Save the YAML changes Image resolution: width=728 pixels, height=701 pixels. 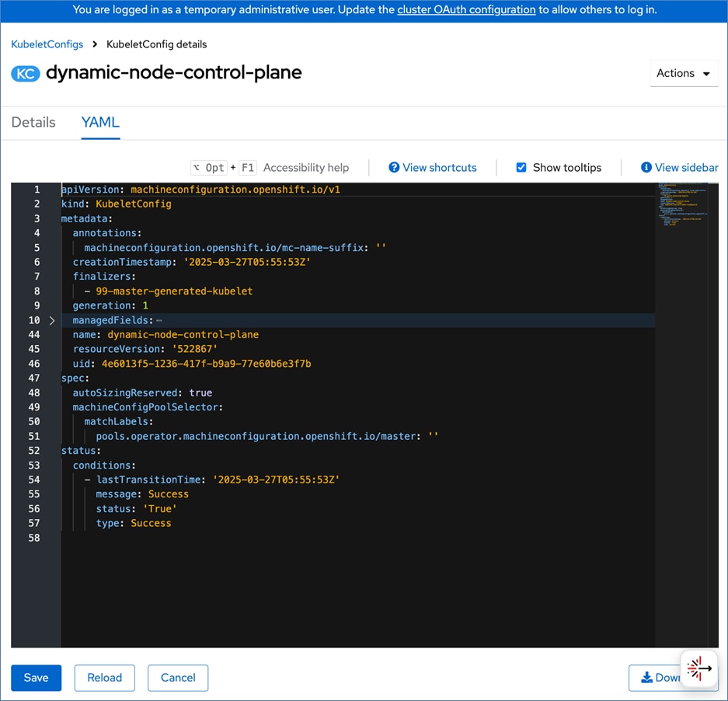tap(37, 678)
